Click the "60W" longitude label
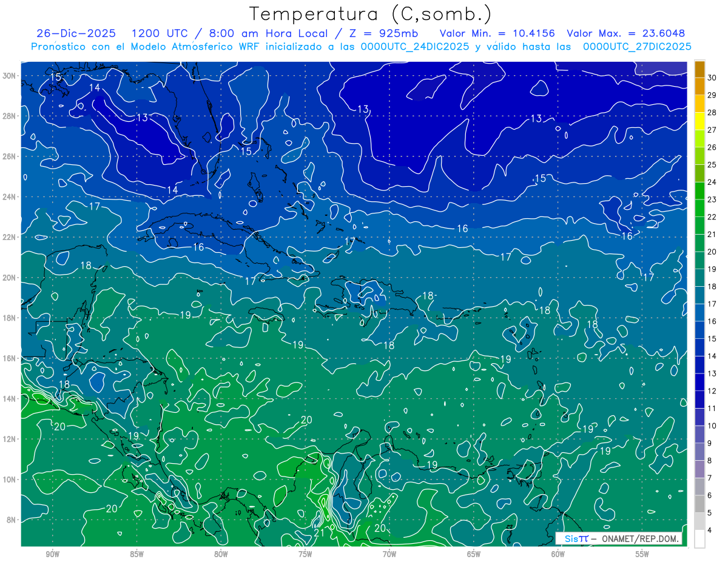 (558, 554)
